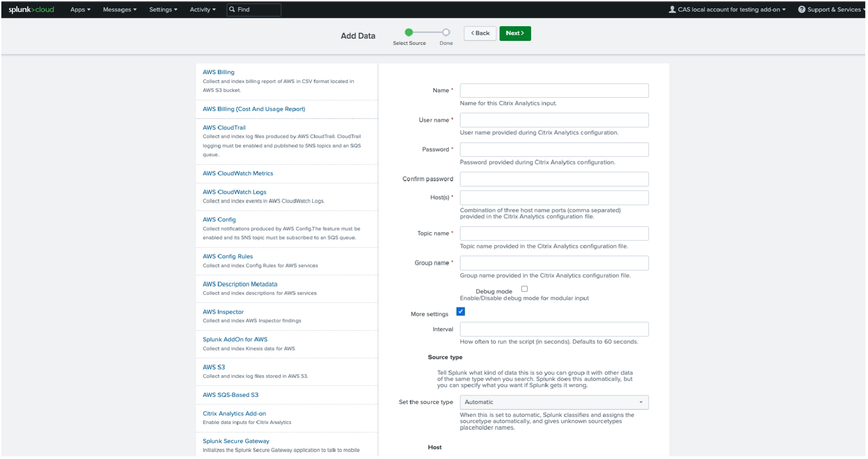The image size is (868, 459).
Task: Click the Back button
Action: [x=480, y=33]
